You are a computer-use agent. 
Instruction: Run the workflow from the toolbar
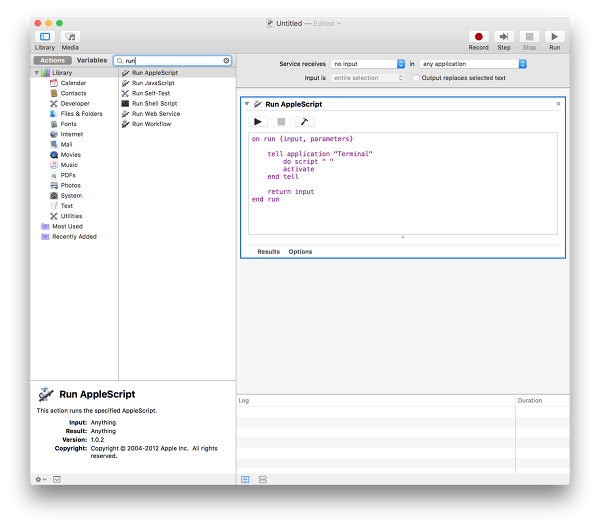click(x=554, y=37)
